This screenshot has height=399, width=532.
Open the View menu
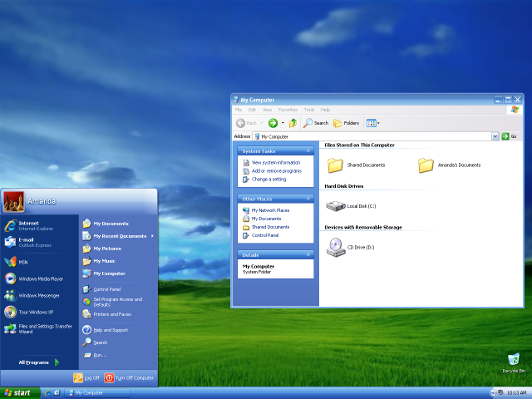pos(268,110)
